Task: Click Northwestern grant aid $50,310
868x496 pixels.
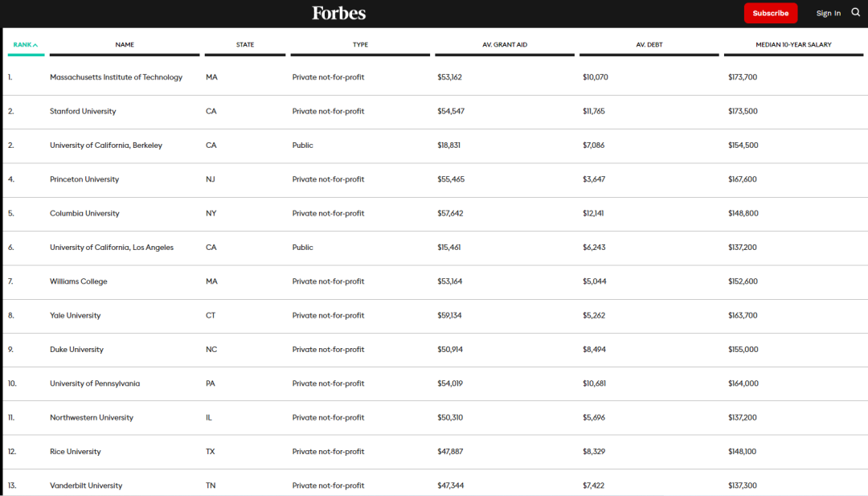Action: tap(450, 417)
